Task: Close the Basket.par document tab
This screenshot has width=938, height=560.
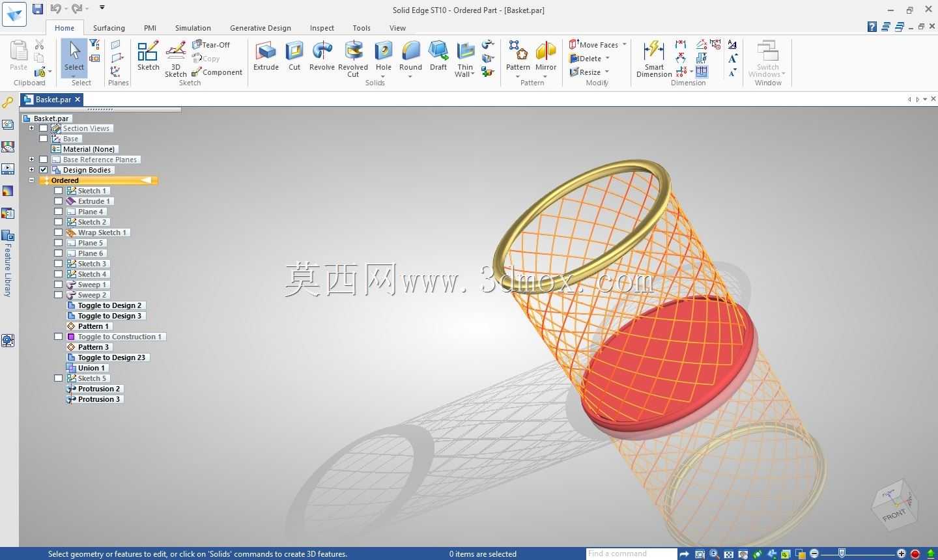Action: coord(77,100)
